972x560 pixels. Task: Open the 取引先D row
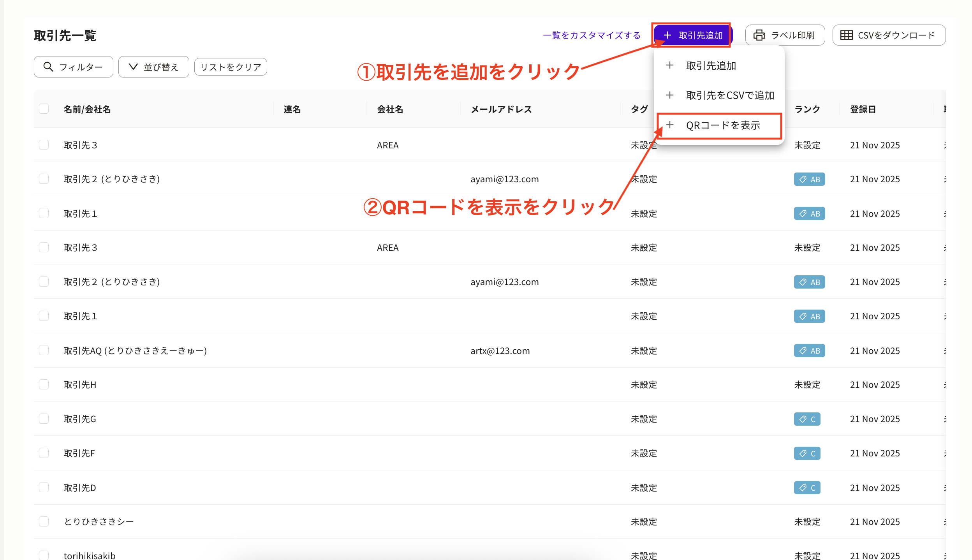click(80, 488)
